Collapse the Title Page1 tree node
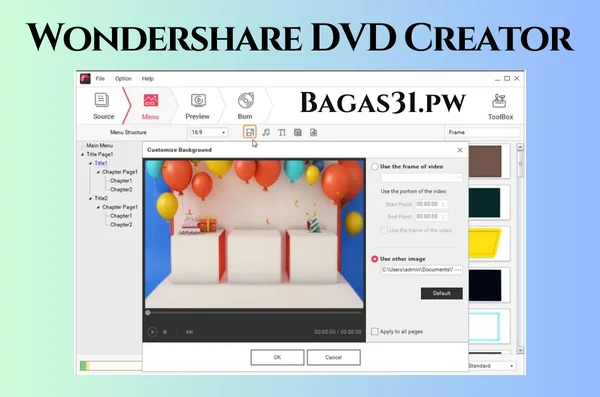The width and height of the screenshot is (600, 397). 82,155
